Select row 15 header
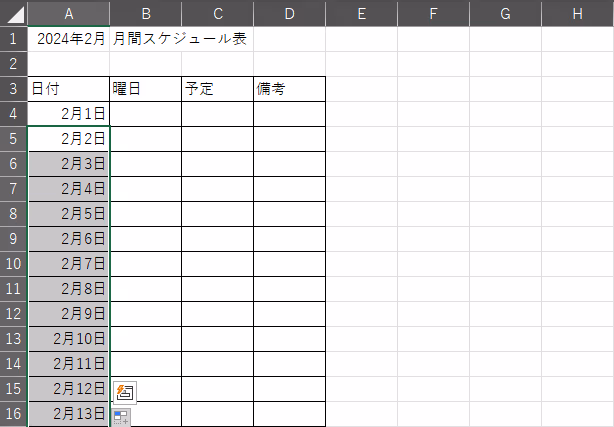The height and width of the screenshot is (427, 614). (x=13, y=389)
